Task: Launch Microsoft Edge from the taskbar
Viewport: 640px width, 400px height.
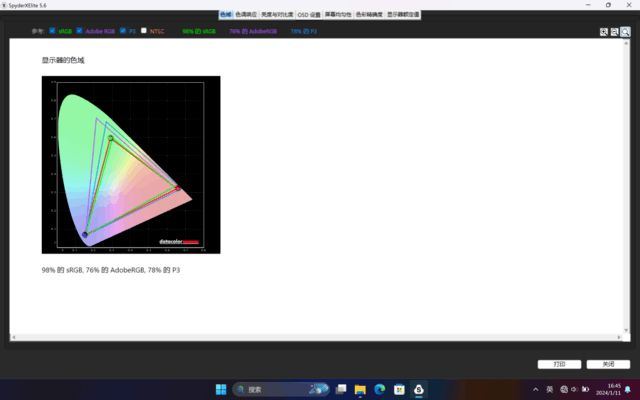Action: click(x=380, y=389)
